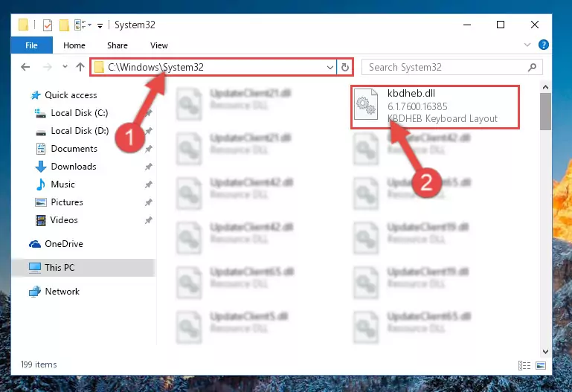The height and width of the screenshot is (392, 572).
Task: Click the Properties icon in quick access toolbar
Action: [48, 25]
